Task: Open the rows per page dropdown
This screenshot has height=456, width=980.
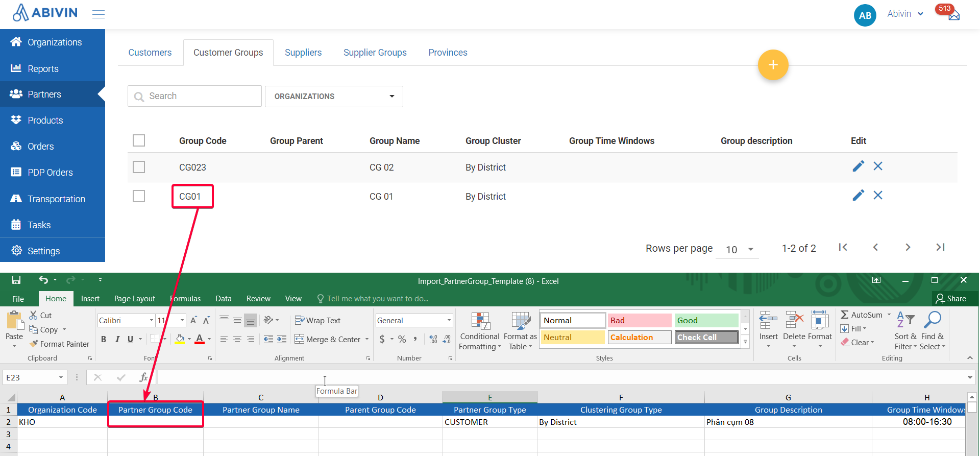Action: tap(738, 249)
